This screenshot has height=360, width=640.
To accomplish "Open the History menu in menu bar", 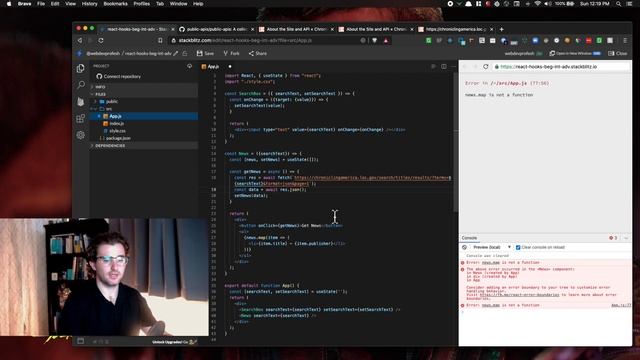I will coord(89,4).
